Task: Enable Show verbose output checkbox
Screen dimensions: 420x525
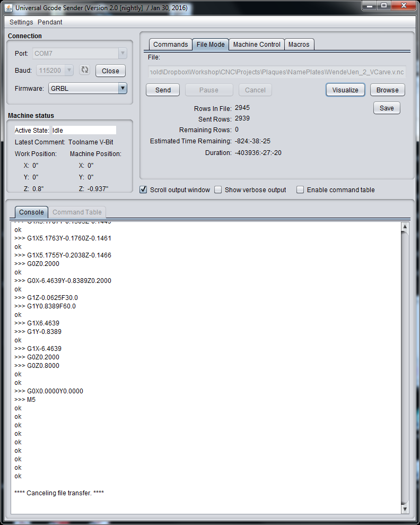Action: 218,190
